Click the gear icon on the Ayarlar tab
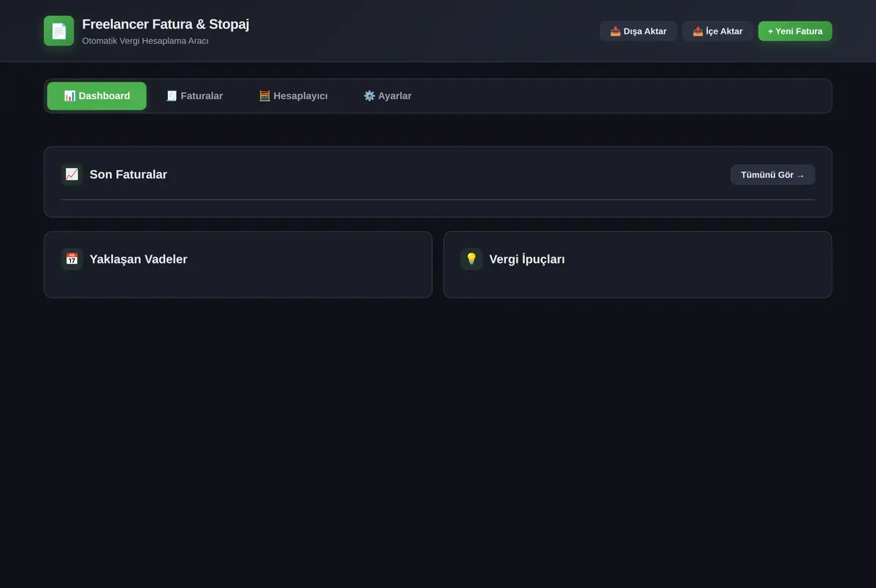876x588 pixels. (369, 96)
